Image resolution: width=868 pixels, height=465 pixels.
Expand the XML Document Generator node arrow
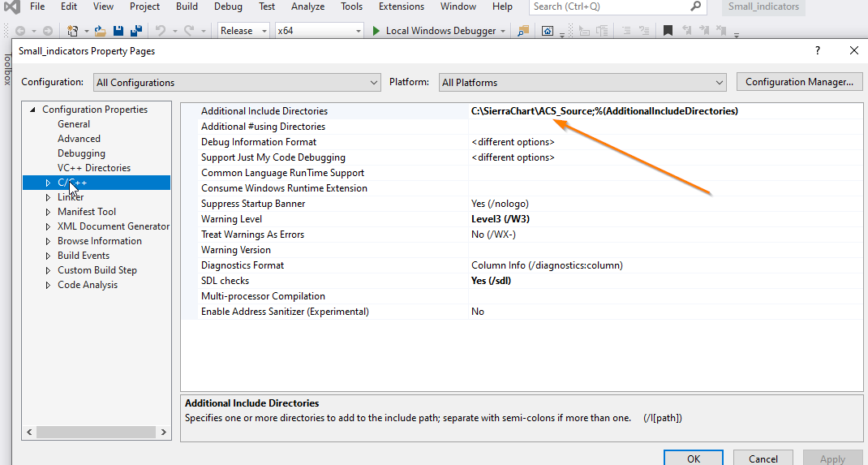tap(48, 226)
